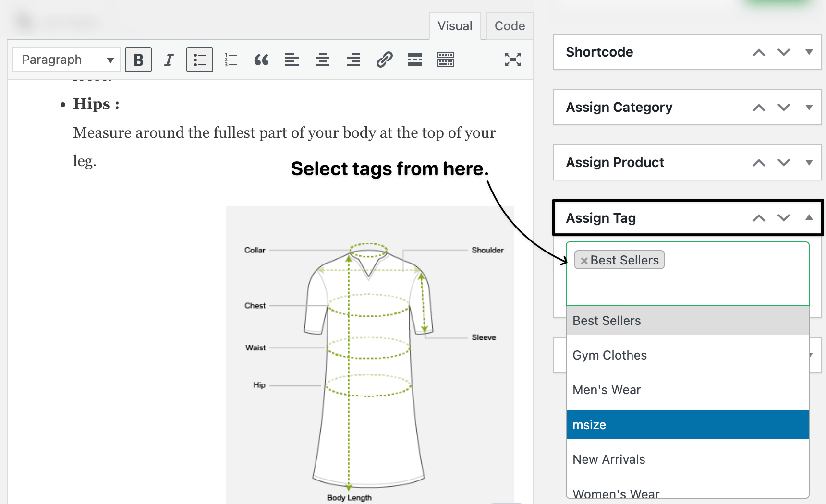Enter distraction-free fullscreen mode
The width and height of the screenshot is (826, 504).
tap(513, 60)
